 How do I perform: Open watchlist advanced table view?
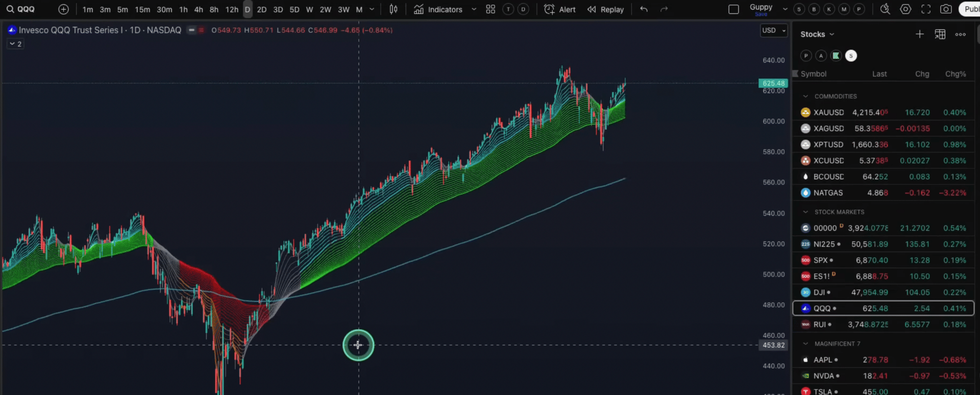tap(940, 34)
